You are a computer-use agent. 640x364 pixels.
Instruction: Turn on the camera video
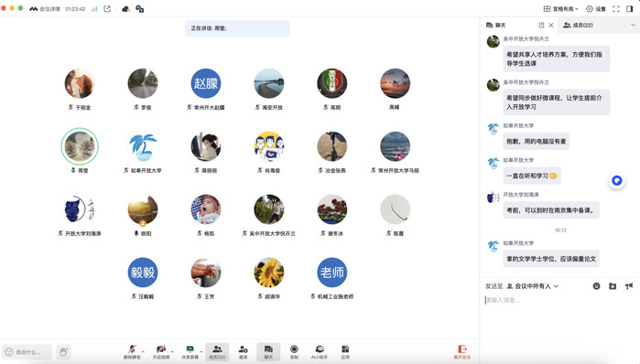click(161, 351)
